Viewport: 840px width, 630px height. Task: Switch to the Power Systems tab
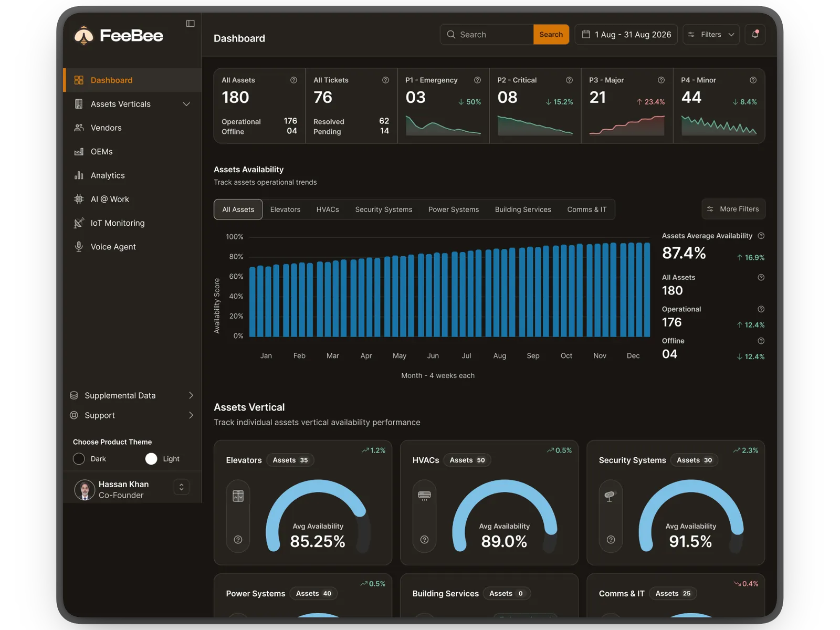click(454, 209)
